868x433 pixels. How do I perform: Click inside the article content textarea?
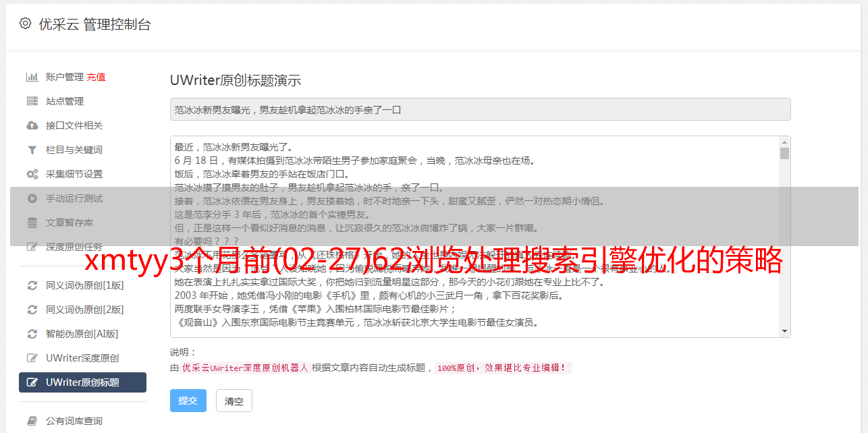pyautogui.click(x=474, y=237)
